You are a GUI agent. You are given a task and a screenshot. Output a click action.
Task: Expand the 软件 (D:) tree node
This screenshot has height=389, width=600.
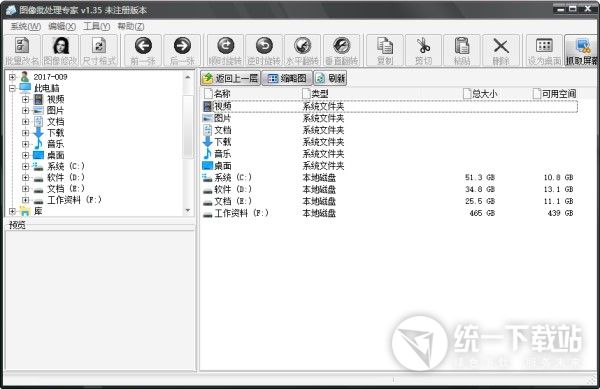click(x=25, y=177)
